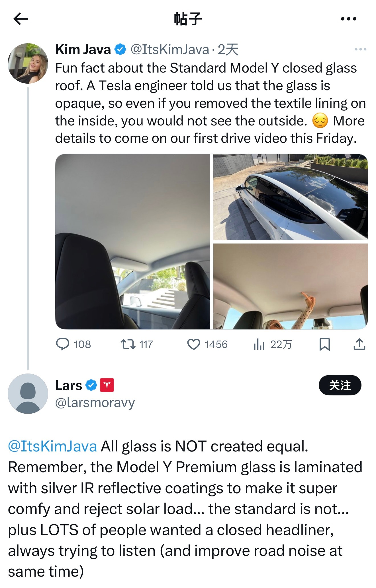Tap the @ItsKimJava mention link in reply
This screenshot has height=588, width=376.
point(52,446)
